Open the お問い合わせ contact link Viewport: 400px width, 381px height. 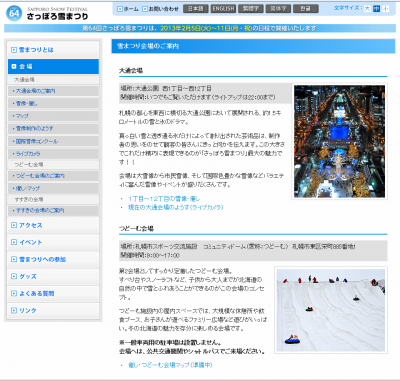(x=160, y=9)
